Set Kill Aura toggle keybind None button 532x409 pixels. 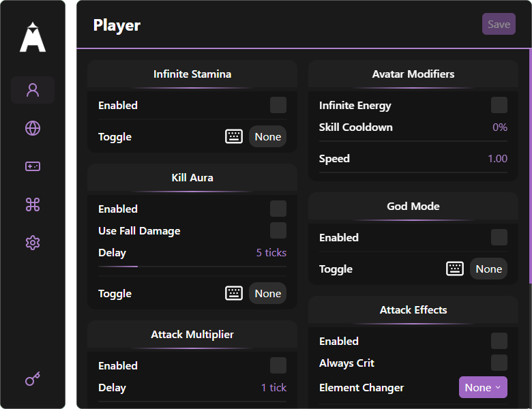267,293
